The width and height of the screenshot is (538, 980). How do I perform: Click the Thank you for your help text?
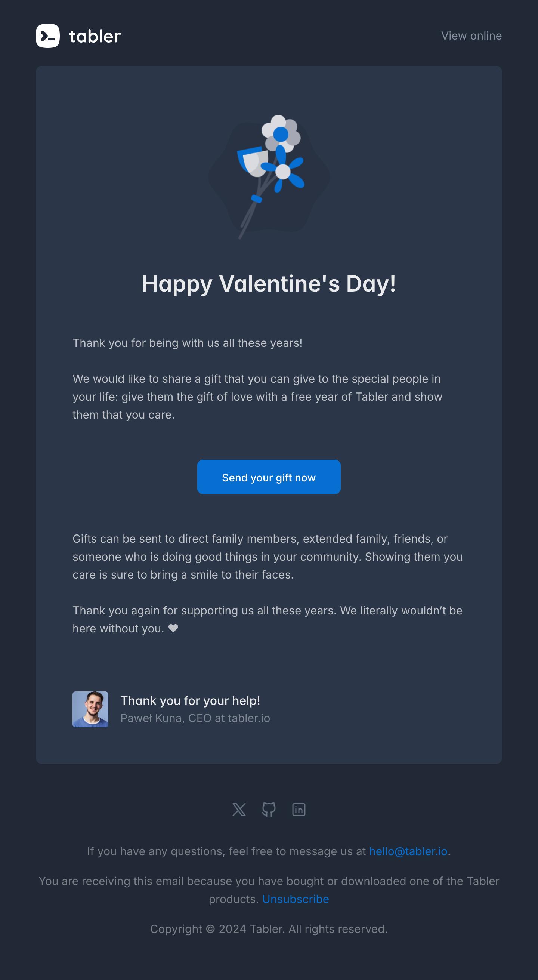tap(190, 701)
